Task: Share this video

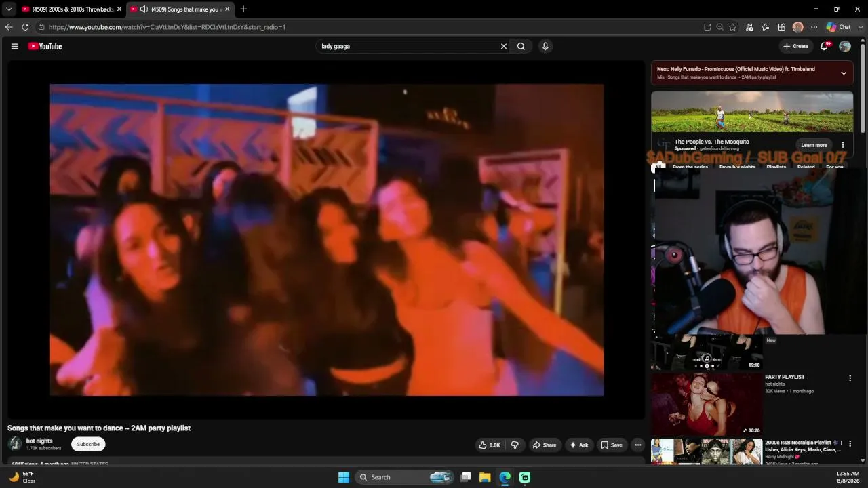Action: point(544,445)
